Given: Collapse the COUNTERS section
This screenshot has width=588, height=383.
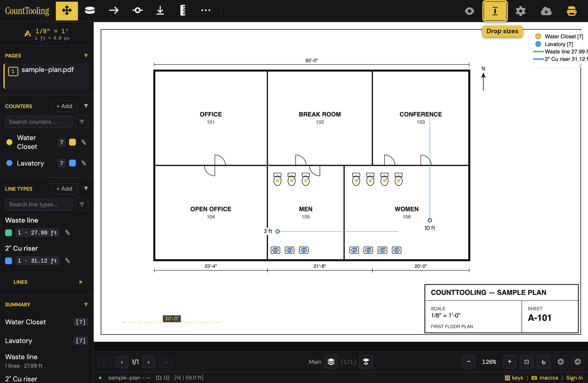Looking at the screenshot, I should [x=86, y=106].
